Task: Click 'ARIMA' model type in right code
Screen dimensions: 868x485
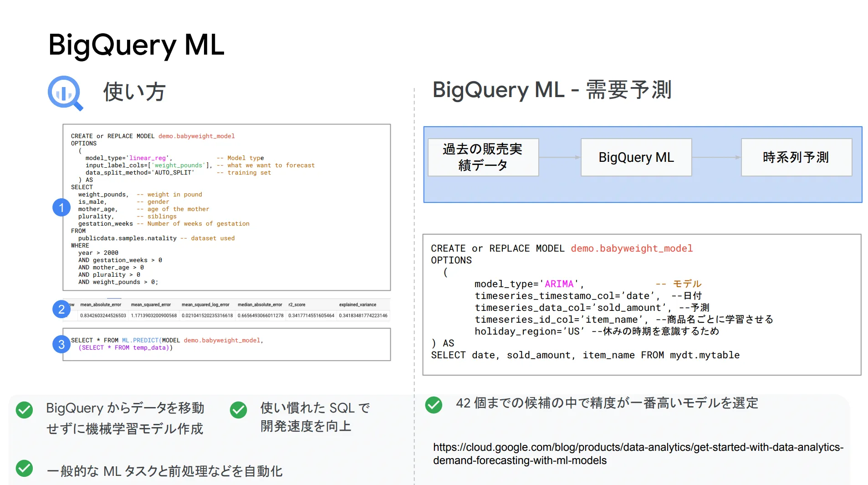Action: pos(559,284)
